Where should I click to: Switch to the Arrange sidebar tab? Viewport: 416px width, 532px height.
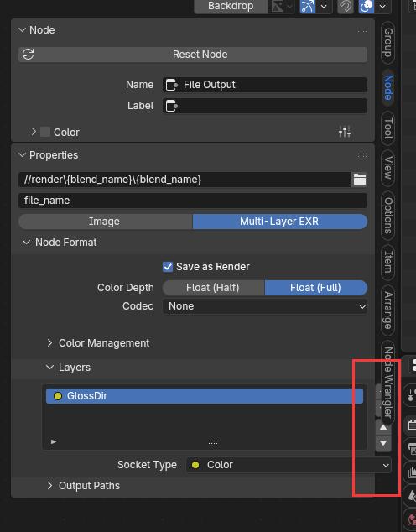coord(388,310)
